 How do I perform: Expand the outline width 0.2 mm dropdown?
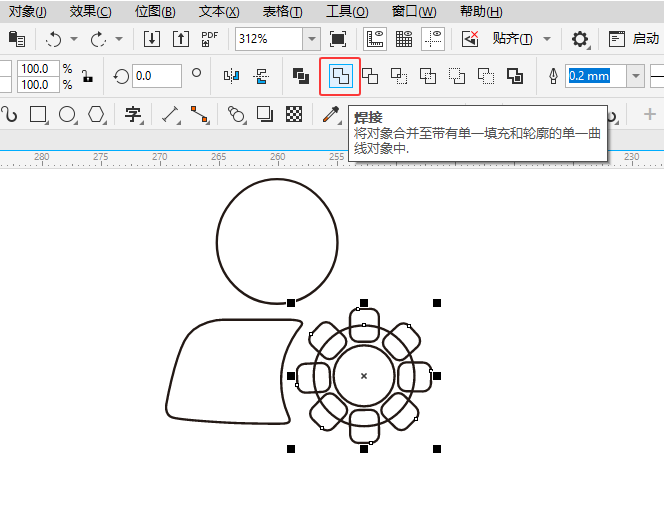click(x=635, y=76)
